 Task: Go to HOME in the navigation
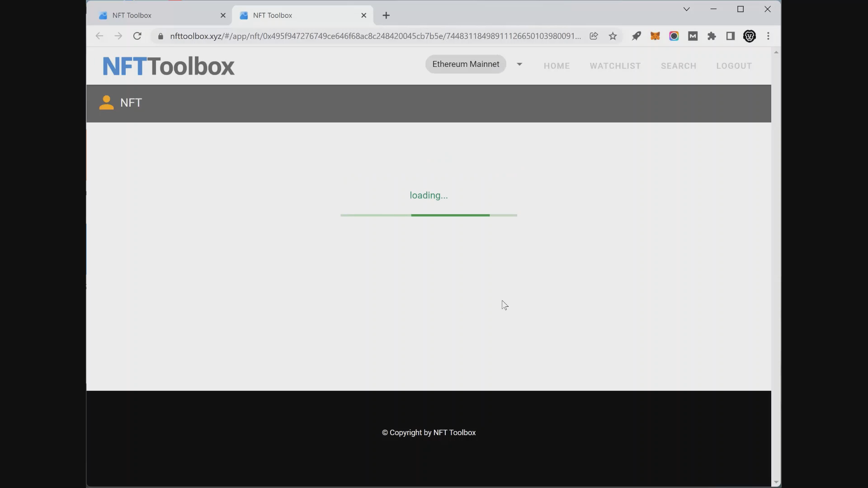point(557,66)
